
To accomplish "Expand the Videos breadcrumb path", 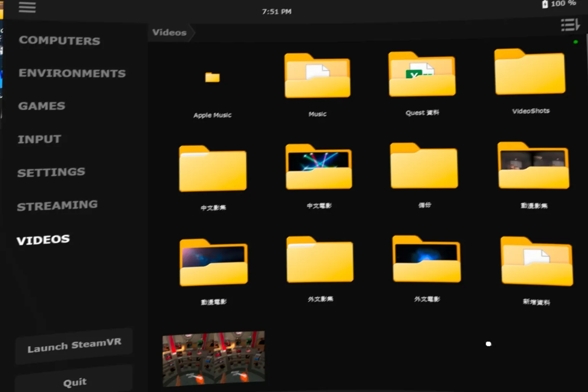I will [x=170, y=33].
